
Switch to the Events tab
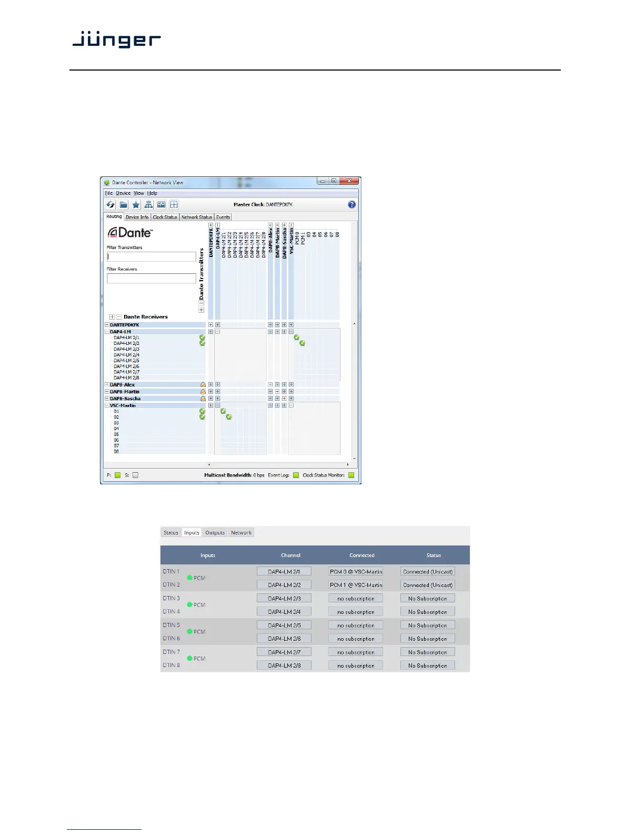point(223,217)
